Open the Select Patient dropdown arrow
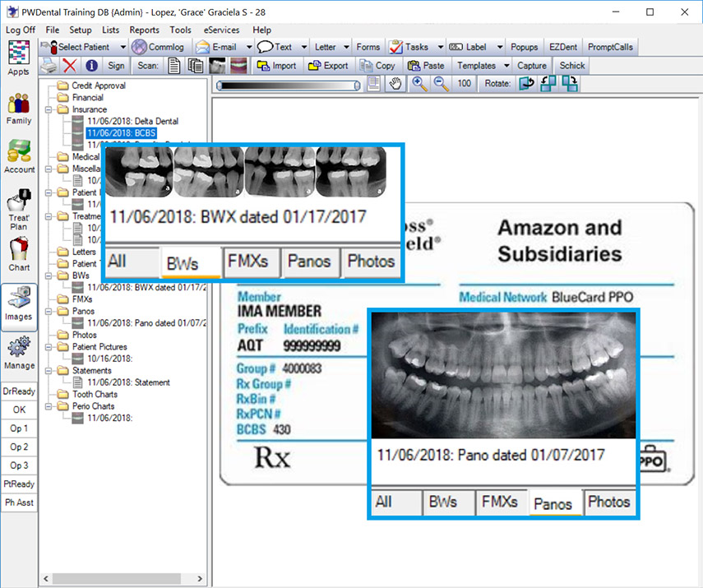This screenshot has height=588, width=703. [x=123, y=47]
